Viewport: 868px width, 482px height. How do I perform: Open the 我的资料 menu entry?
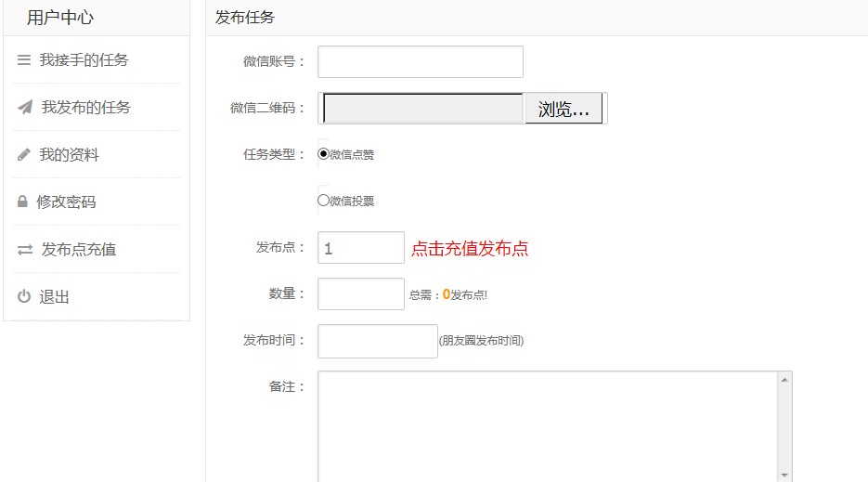pos(69,155)
